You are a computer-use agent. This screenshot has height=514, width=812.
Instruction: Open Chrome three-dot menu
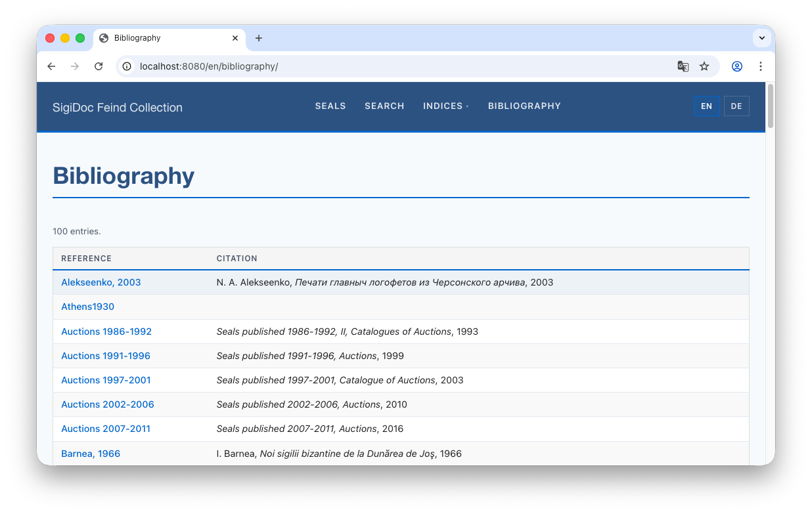[761, 66]
